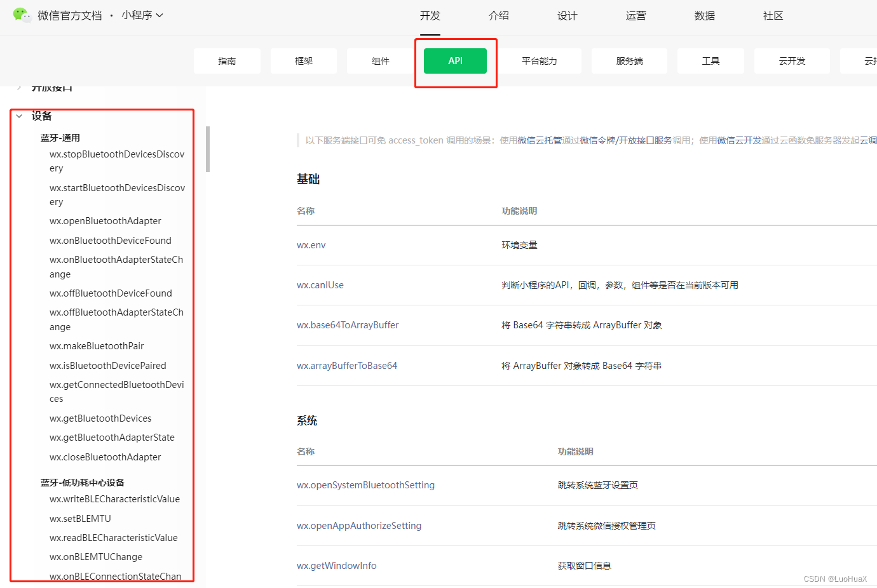Click the 跳转系统蓝牙设置页 description text
This screenshot has height=588, width=877.
click(598, 485)
